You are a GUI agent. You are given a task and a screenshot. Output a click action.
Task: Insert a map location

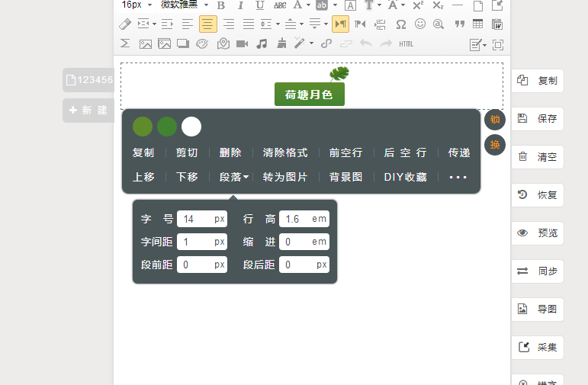pyautogui.click(x=223, y=44)
